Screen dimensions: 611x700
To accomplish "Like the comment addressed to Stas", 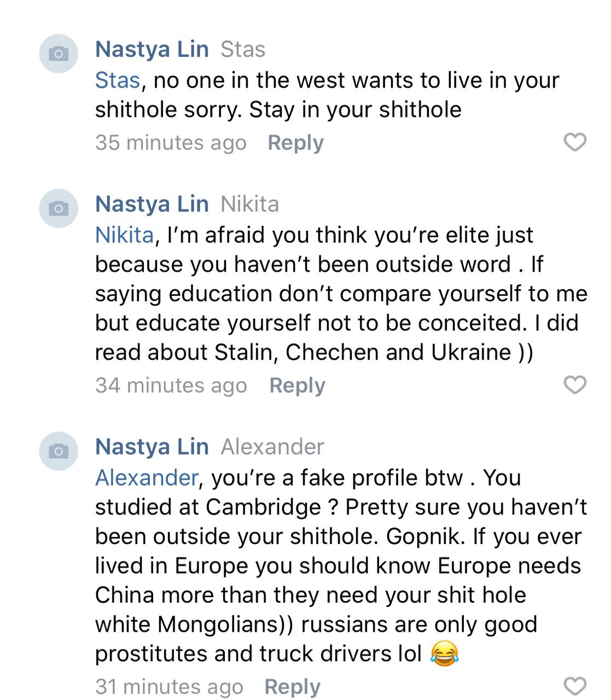I will pos(575,142).
